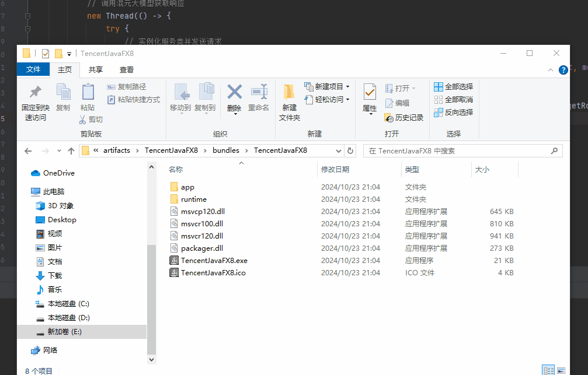Collapse the ribbon with the chevron
This screenshot has height=375, width=588.
tap(551, 69)
